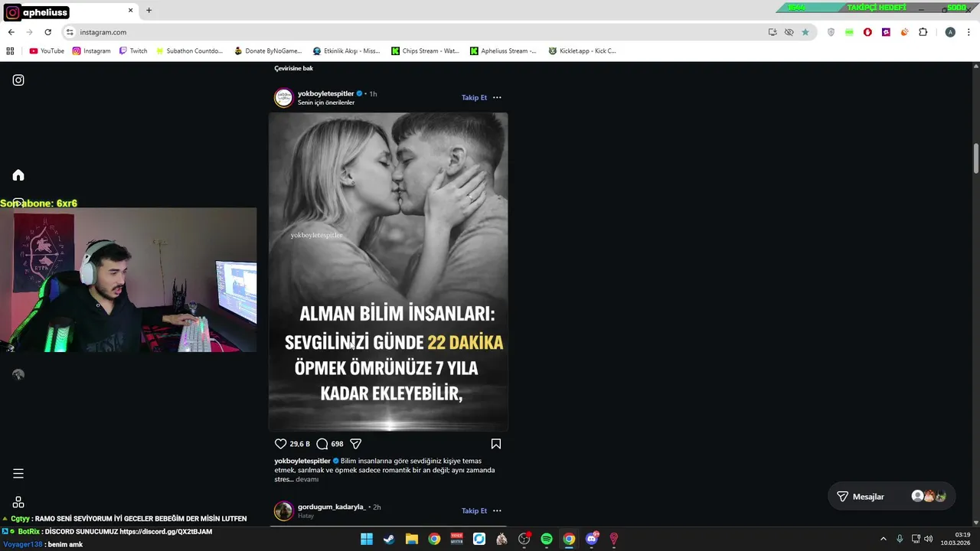Screen dimensions: 980x551
Task: Bookmark this page with star icon
Action: pyautogui.click(x=805, y=32)
